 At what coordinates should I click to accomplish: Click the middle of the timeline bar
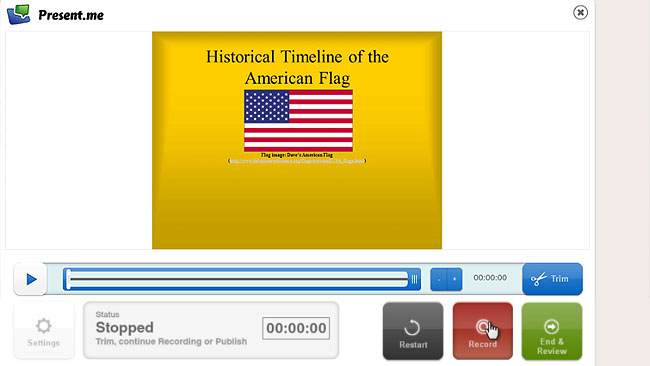click(242, 279)
